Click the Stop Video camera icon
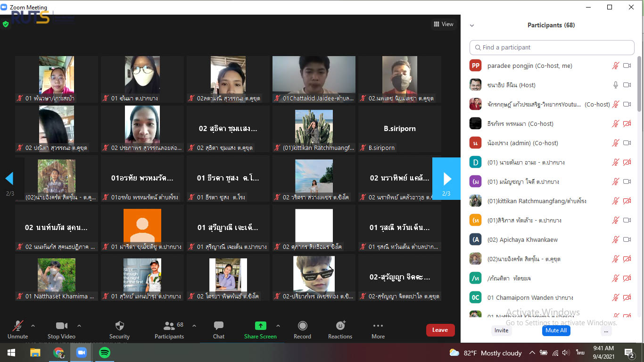This screenshot has width=644, height=362. (x=62, y=326)
